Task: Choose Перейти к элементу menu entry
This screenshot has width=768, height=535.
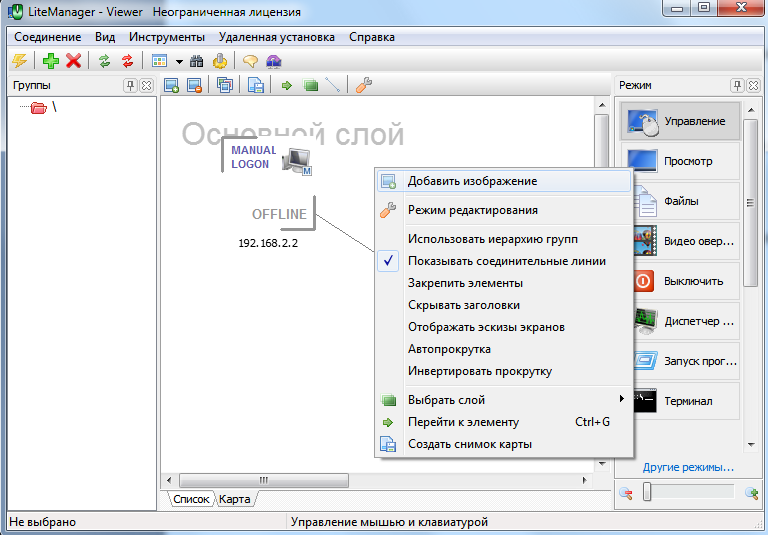Action: [504, 422]
